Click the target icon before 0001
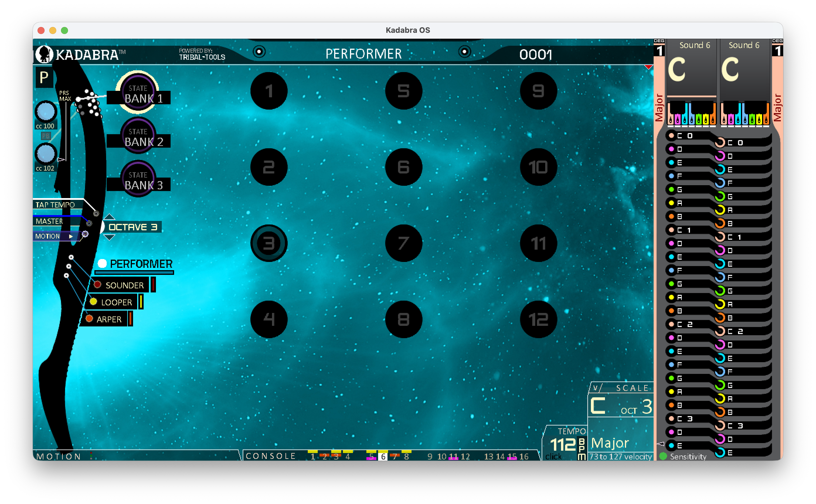The height and width of the screenshot is (504, 816). 464,52
